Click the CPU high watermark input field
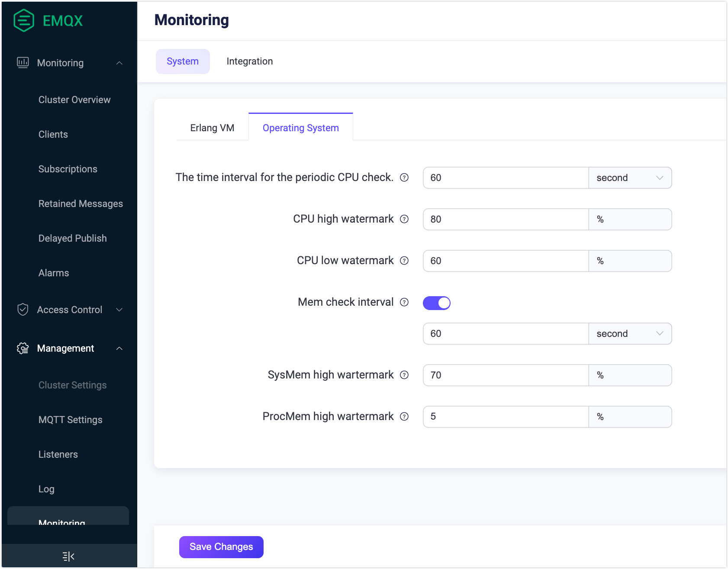 (x=505, y=220)
